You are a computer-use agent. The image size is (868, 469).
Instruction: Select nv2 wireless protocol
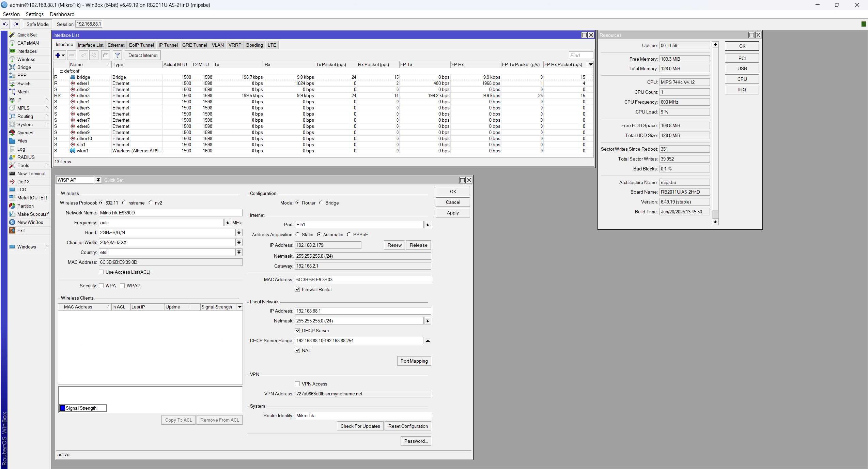point(151,203)
